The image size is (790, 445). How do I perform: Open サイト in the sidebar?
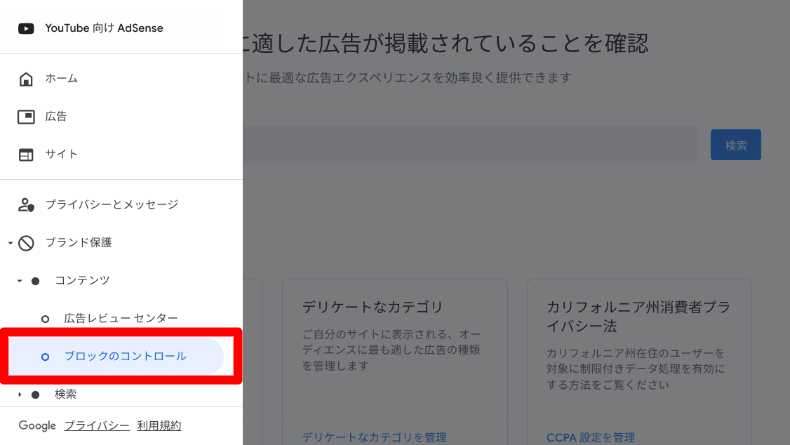tap(61, 154)
